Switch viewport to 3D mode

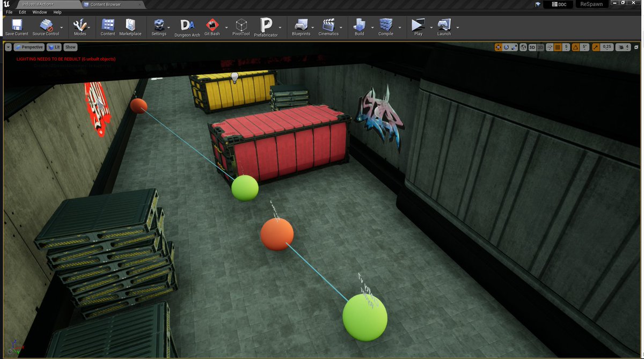coord(532,47)
